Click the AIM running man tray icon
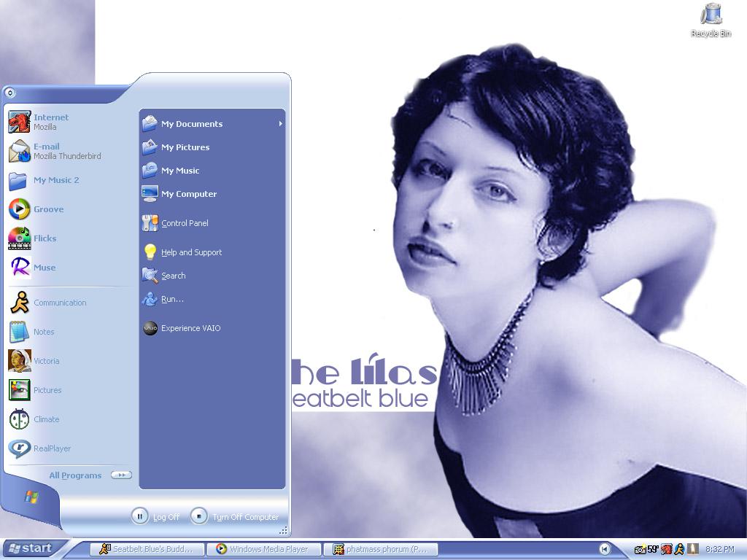 pos(679,549)
